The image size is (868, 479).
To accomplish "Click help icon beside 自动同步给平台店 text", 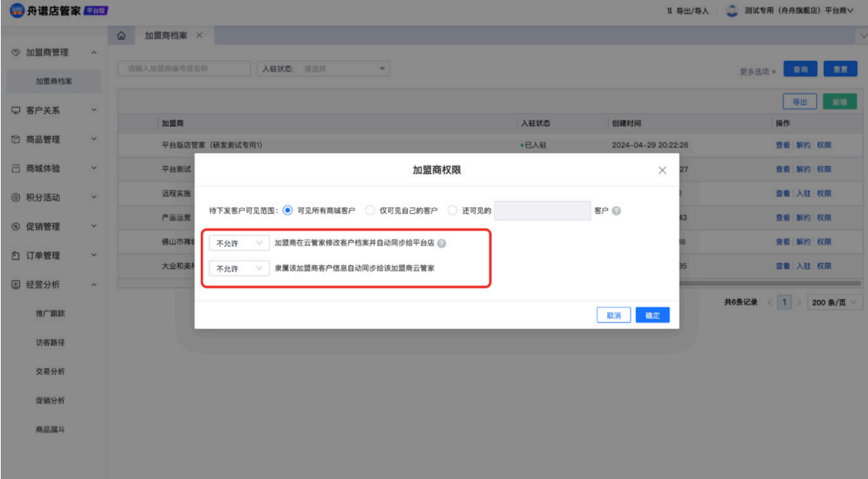I will [441, 244].
